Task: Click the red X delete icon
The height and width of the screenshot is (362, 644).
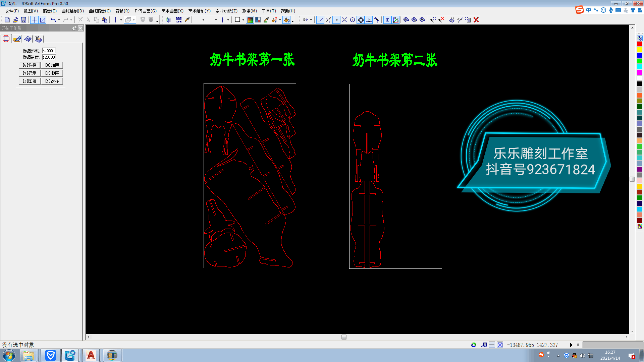Action: [476, 20]
